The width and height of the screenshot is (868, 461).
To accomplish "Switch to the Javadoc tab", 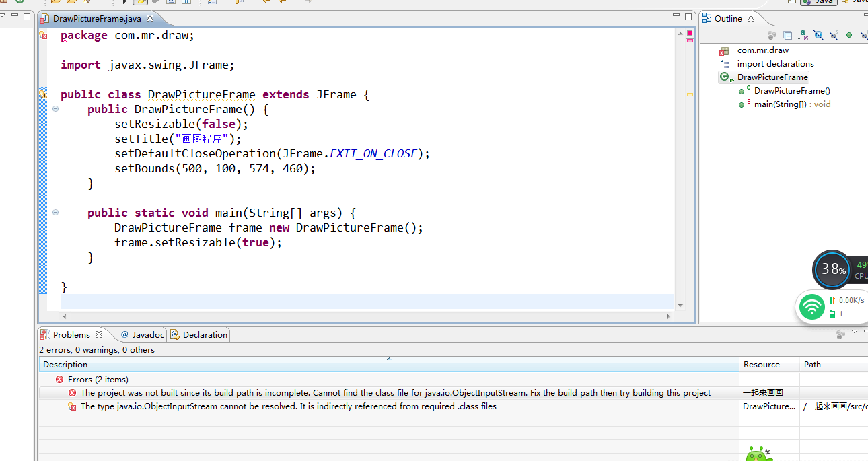I will [x=143, y=334].
